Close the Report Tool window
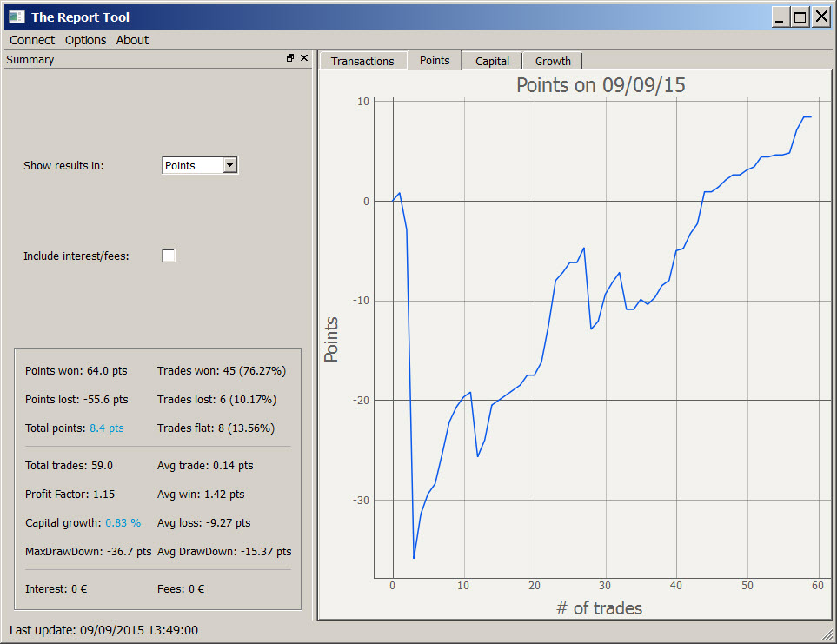Screen dimensions: 837x644 click(x=821, y=17)
